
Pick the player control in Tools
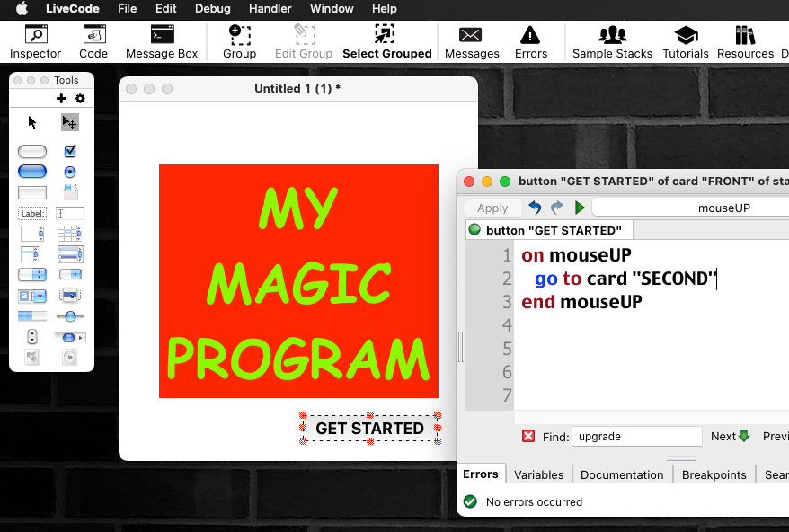pyautogui.click(x=70, y=358)
